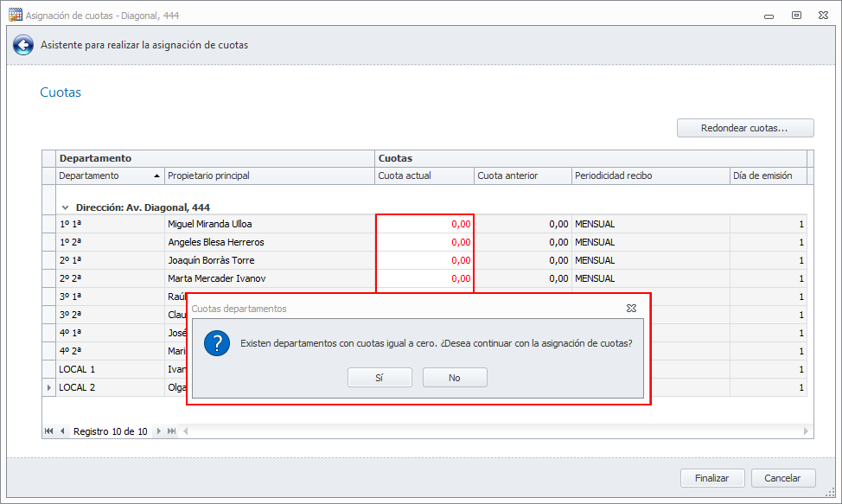Click the row indicator arrow for LOCAL 2
Screen dimensions: 842x504
point(49,387)
